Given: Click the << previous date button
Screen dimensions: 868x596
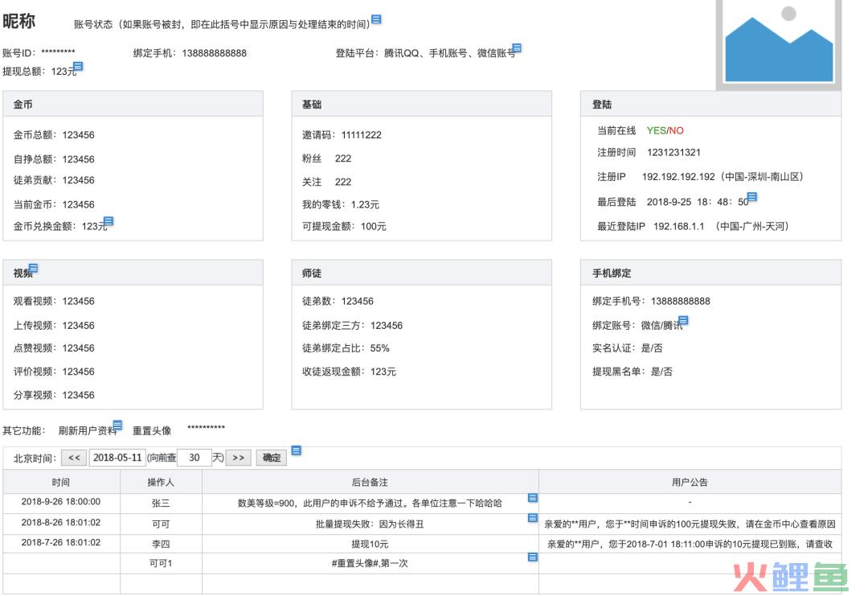Looking at the screenshot, I should (x=74, y=458).
